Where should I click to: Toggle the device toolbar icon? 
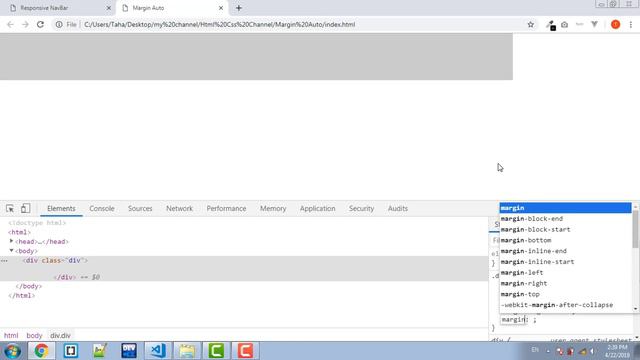tap(25, 208)
